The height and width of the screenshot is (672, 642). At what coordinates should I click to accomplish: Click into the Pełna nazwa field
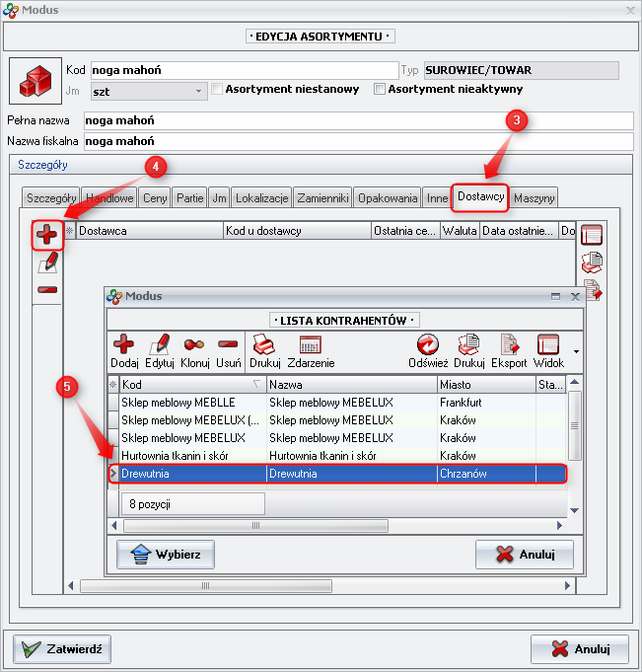[x=359, y=120]
